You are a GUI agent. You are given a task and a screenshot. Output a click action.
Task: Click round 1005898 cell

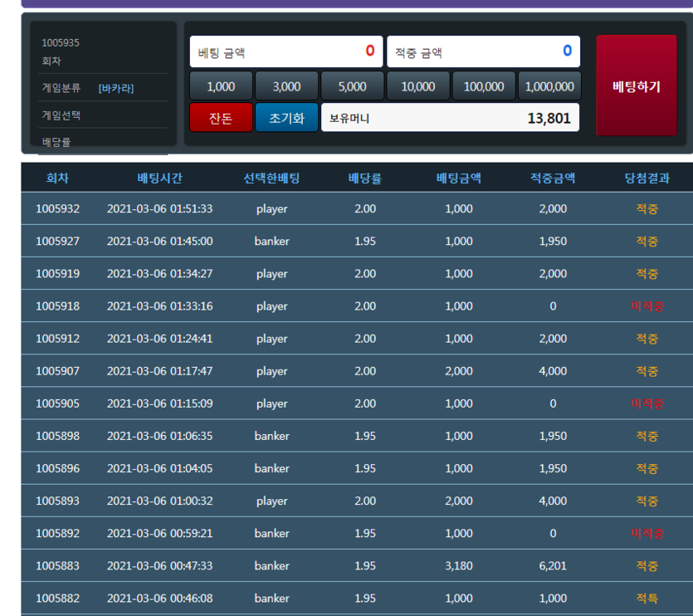coord(57,436)
